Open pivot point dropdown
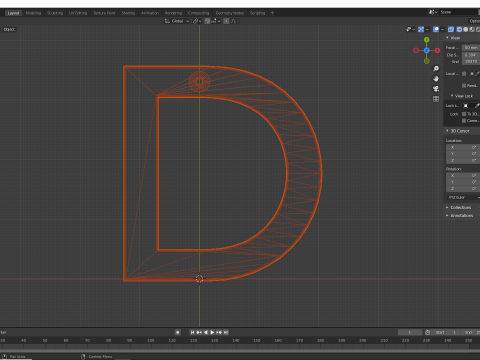 197,21
